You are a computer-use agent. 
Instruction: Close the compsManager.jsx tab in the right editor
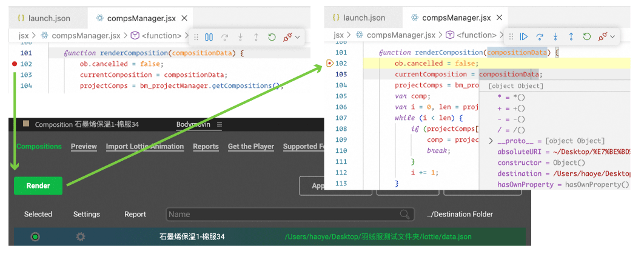(x=500, y=18)
